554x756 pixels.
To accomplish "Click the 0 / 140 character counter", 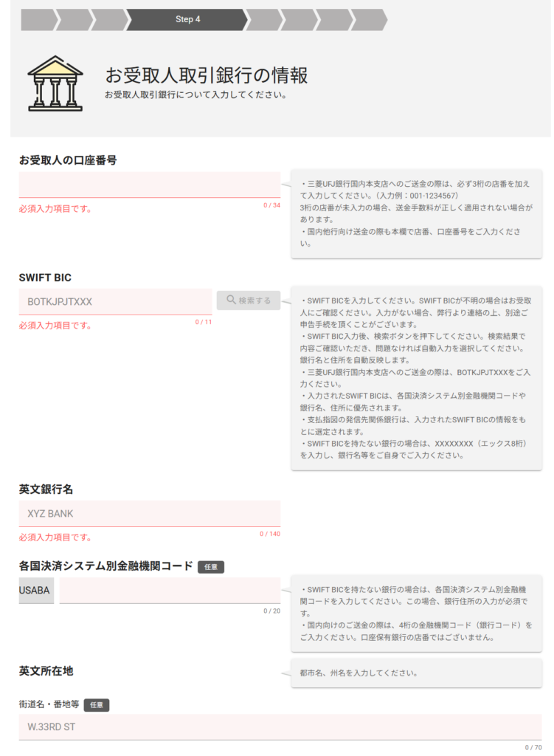I will (x=270, y=534).
